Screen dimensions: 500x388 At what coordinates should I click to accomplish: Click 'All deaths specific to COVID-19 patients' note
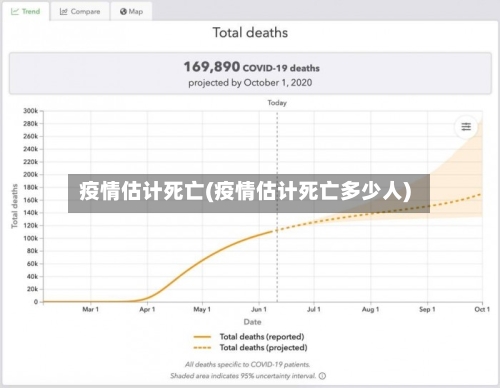(x=248, y=365)
